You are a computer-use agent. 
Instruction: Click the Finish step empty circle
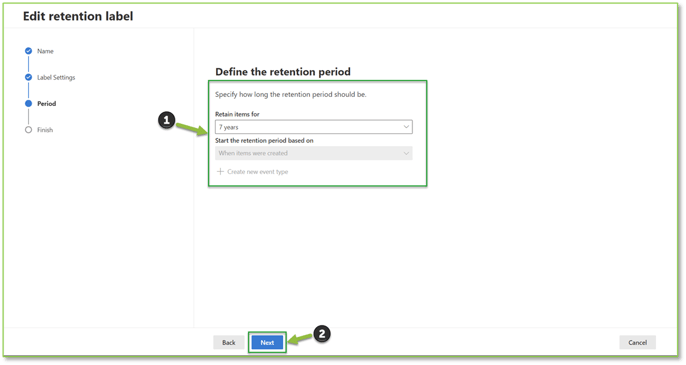(28, 130)
